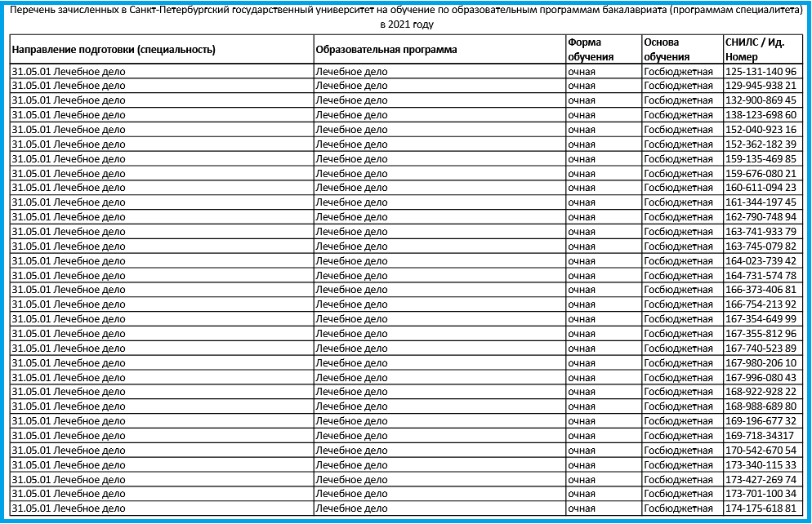Click 'Госбюджетная' in the 160-611-094 23 row
Viewport: 812px width, 524px height.
click(678, 188)
